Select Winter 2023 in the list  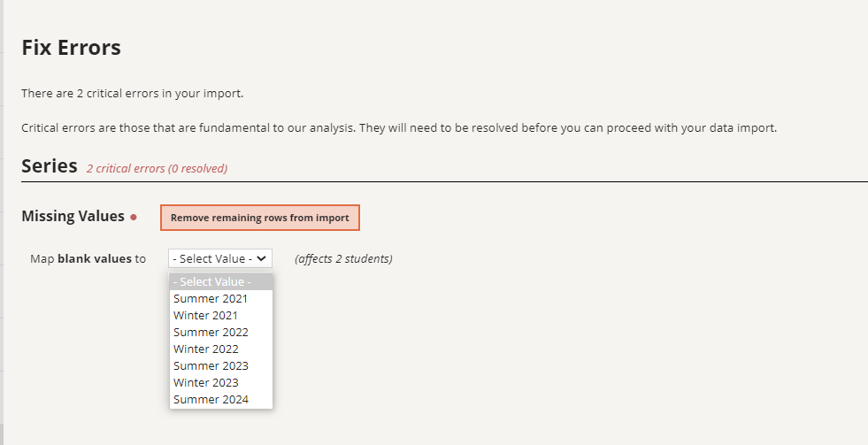[221, 382]
